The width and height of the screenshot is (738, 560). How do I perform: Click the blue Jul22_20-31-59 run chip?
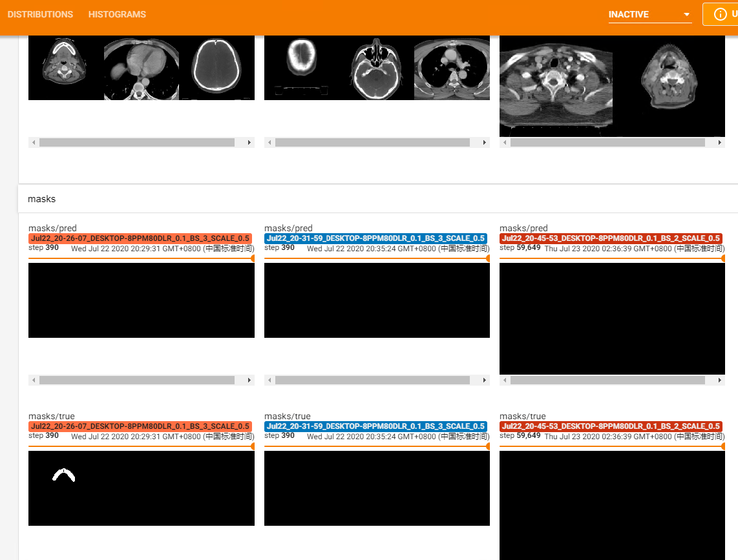point(377,238)
